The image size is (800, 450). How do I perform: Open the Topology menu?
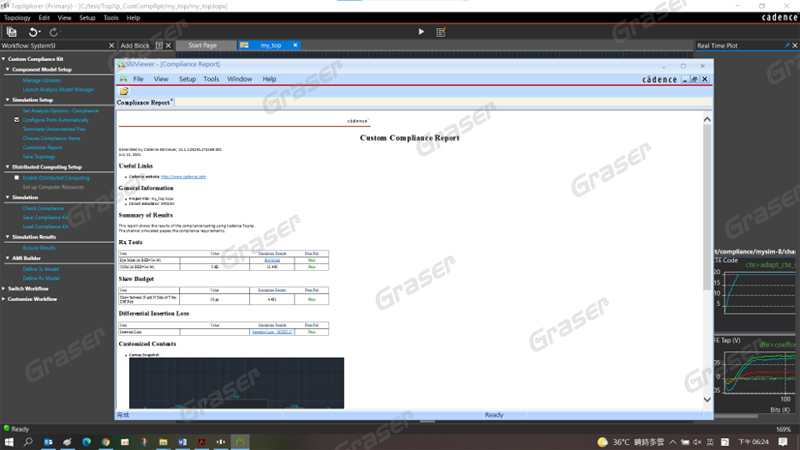(x=17, y=18)
